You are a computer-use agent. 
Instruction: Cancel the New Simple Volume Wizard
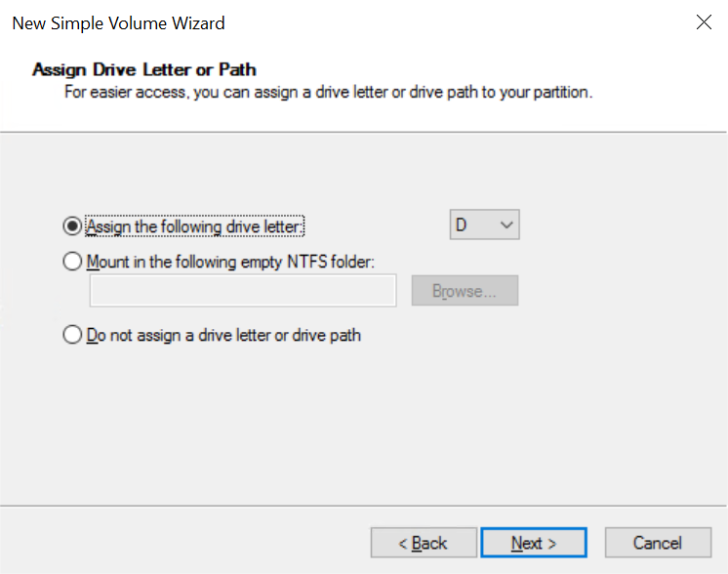point(657,543)
